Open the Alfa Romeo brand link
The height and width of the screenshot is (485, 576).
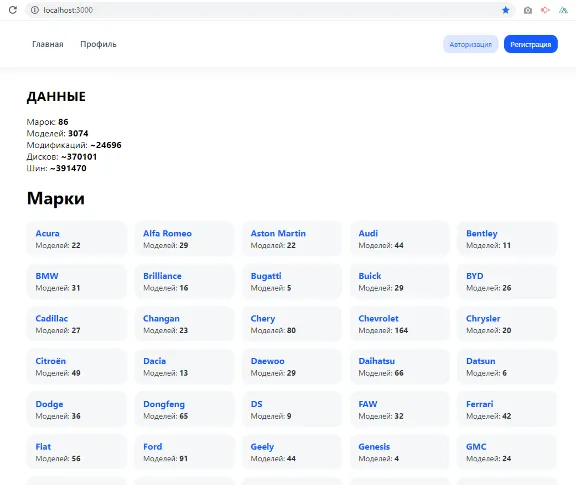168,233
